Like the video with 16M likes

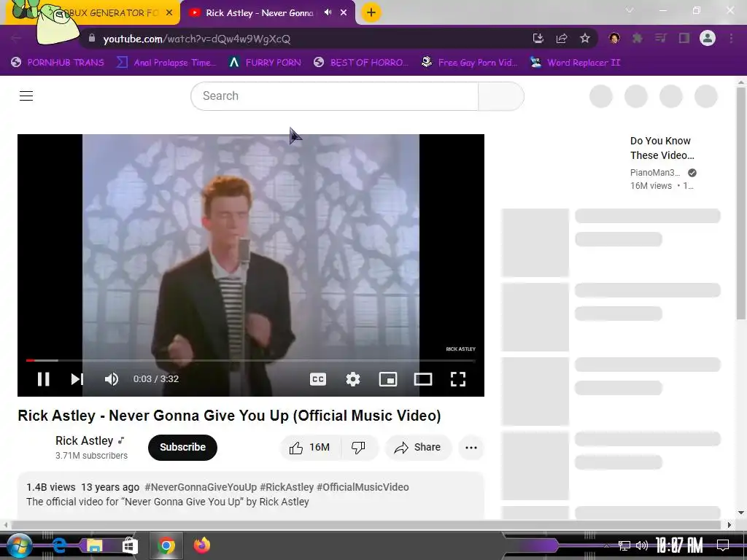click(309, 447)
